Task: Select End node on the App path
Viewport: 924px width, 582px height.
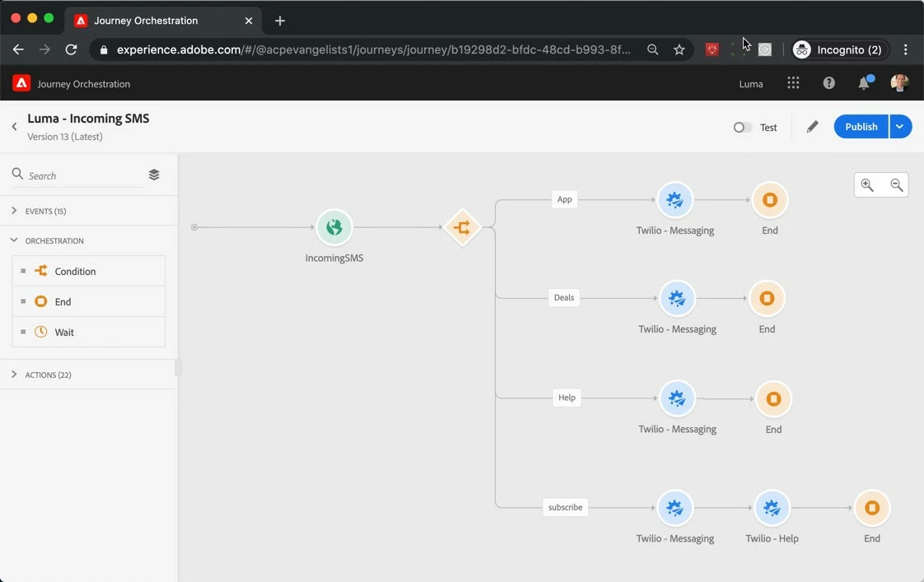Action: click(770, 200)
